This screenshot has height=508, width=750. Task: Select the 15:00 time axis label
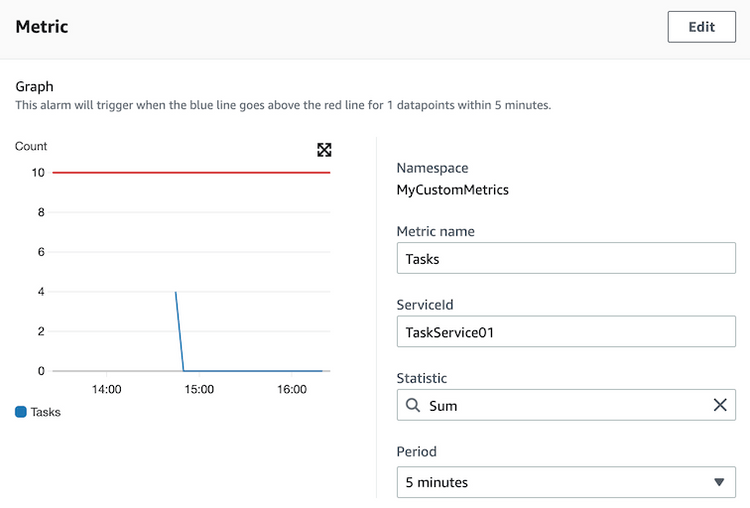(199, 389)
